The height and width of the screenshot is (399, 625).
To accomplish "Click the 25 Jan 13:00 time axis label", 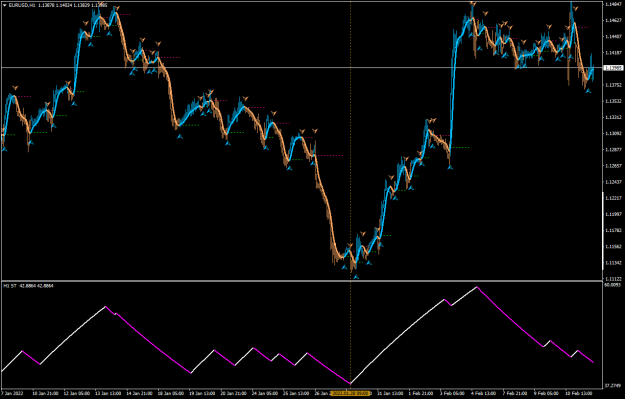I will [296, 393].
